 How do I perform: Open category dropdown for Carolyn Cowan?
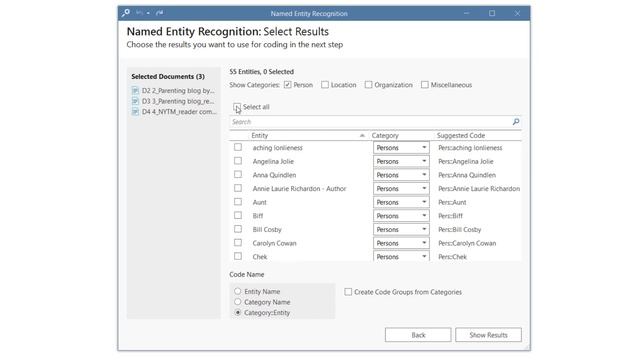tap(401, 243)
